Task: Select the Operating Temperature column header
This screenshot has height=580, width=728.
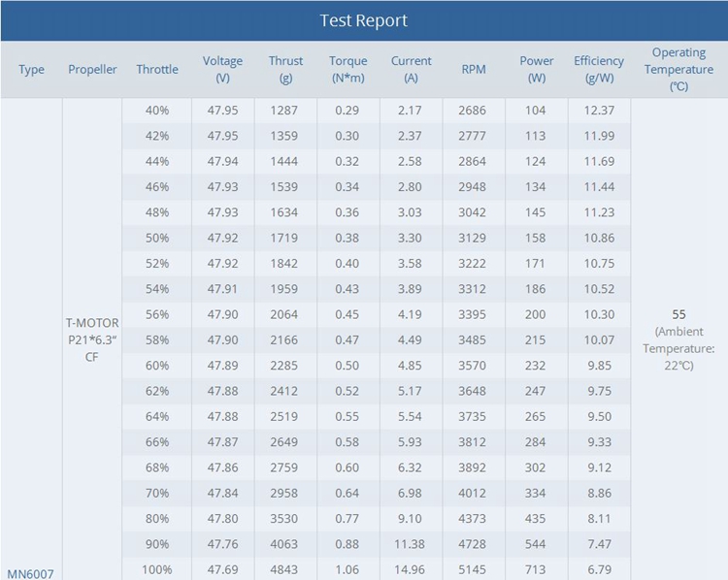Action: (678, 70)
